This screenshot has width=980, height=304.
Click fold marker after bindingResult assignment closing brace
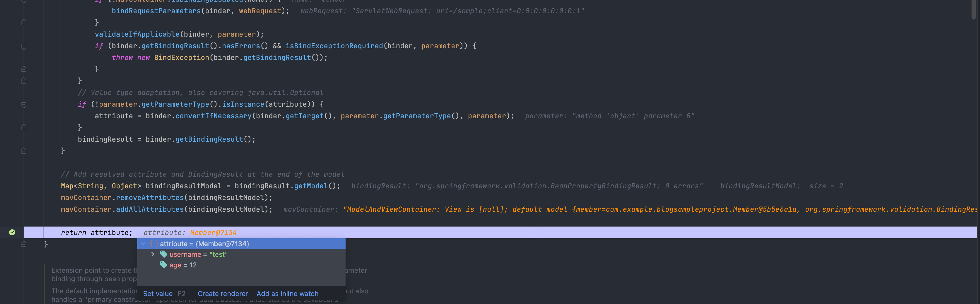pos(24,151)
